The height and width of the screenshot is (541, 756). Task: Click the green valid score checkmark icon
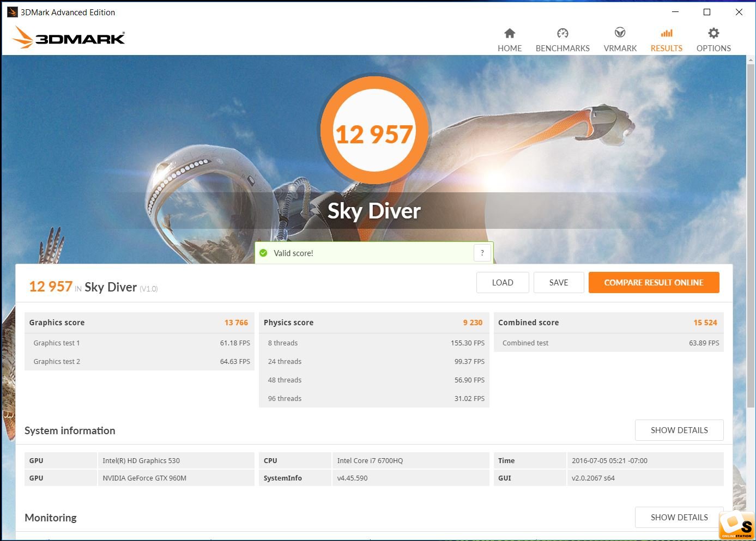[263, 253]
